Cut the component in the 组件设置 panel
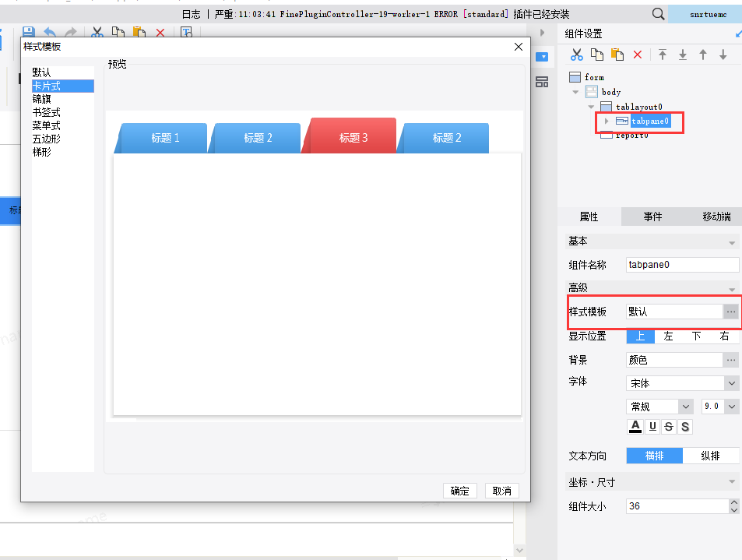742x560 pixels. point(576,55)
